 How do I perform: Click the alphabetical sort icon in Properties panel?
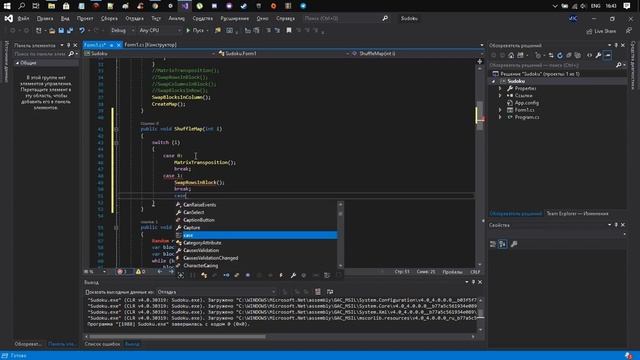tap(503, 244)
